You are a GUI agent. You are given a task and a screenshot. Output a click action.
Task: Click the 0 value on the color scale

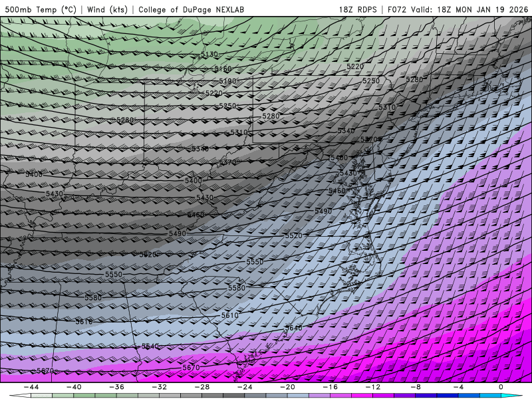pos(501,387)
